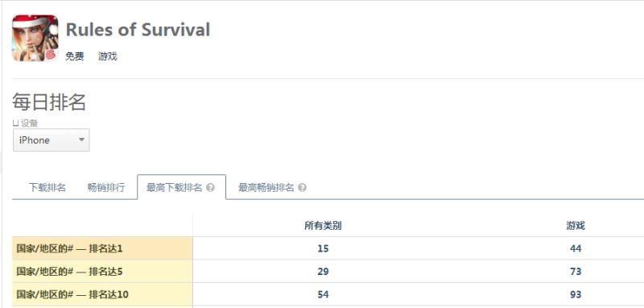Click the 所有类别 column header

tap(323, 225)
